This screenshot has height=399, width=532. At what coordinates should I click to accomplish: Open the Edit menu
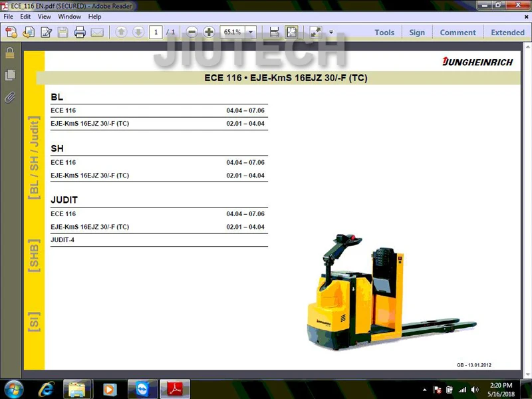pos(25,16)
